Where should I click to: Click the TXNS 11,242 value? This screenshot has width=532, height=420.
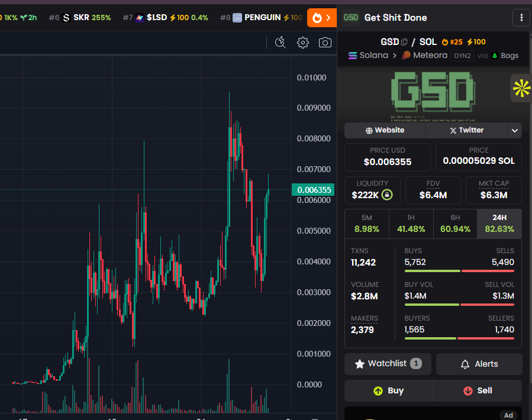point(363,262)
